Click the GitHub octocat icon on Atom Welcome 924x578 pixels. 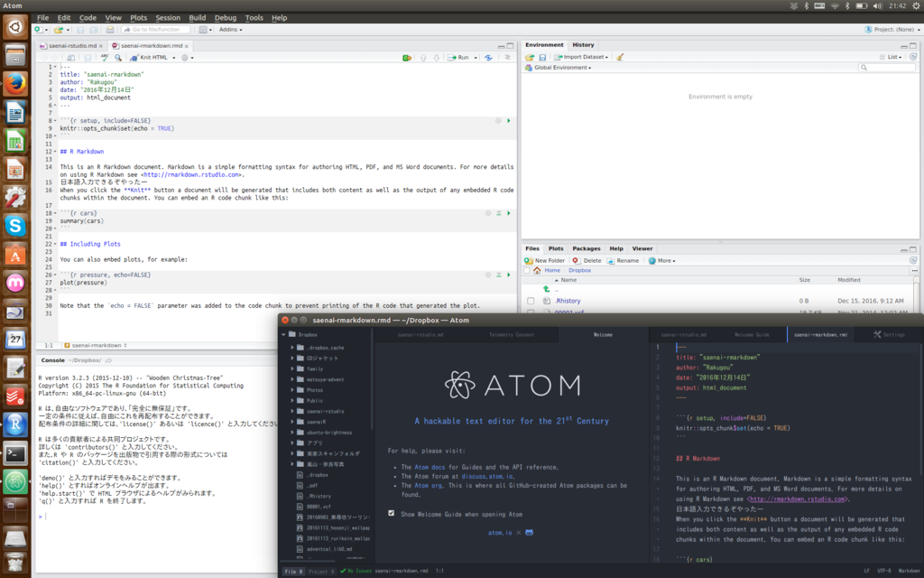tap(529, 533)
